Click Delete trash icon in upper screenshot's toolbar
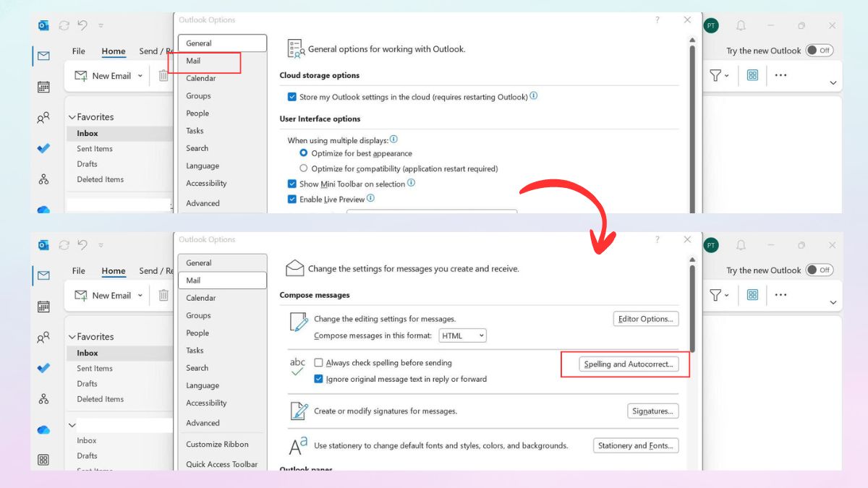868x488 pixels. tap(163, 75)
